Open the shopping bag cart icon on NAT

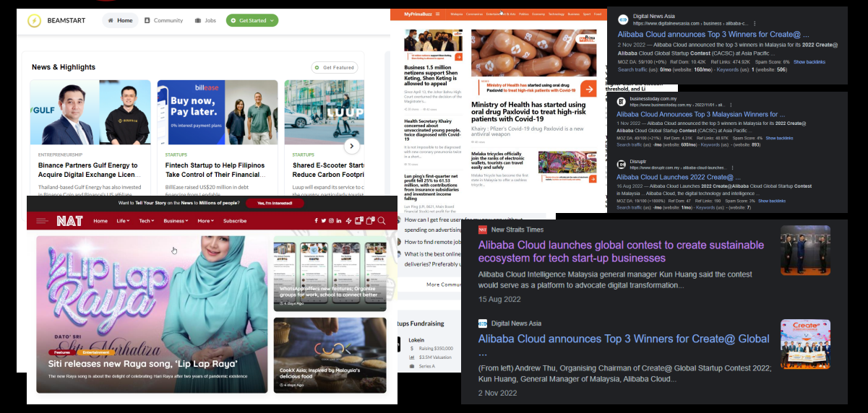(370, 221)
